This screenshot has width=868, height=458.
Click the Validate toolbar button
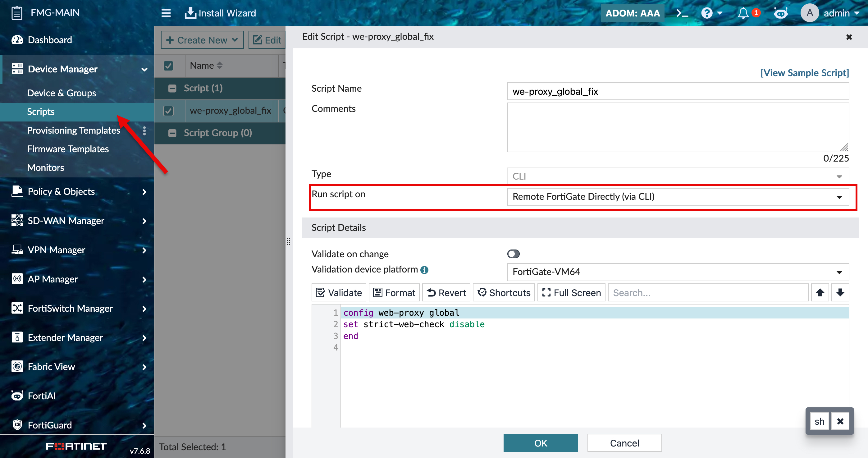coord(339,292)
